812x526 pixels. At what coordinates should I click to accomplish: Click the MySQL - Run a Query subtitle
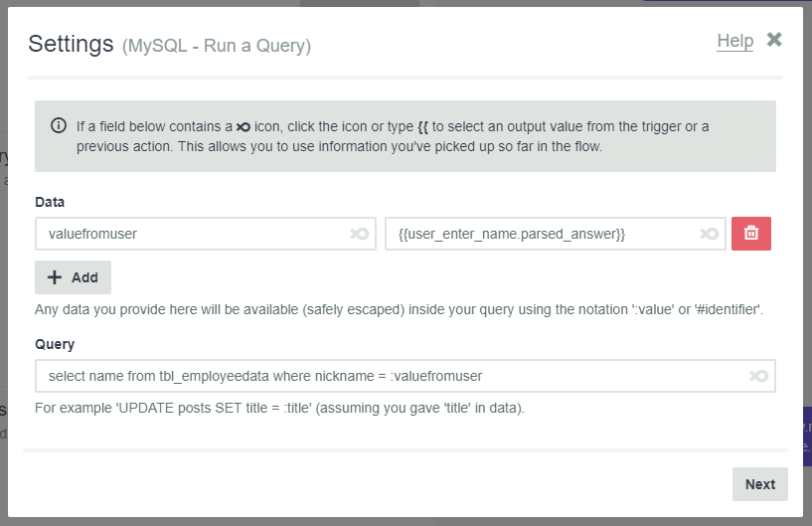[x=217, y=46]
